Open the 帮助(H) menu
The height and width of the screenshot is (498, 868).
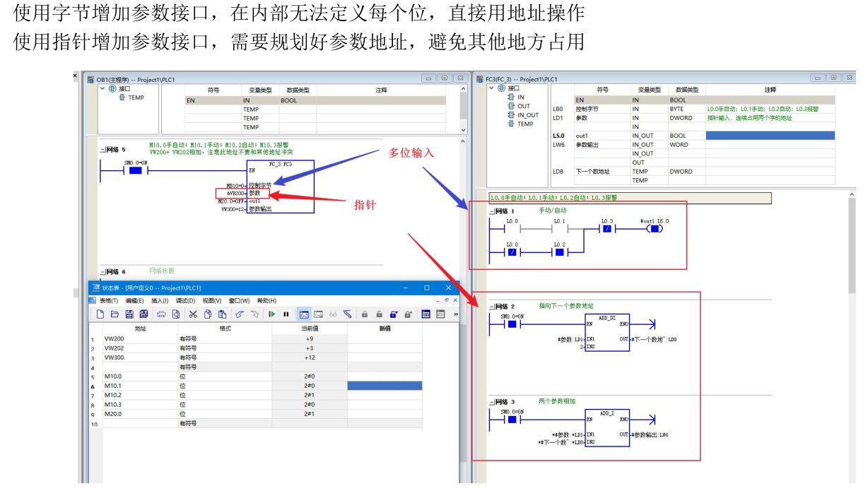(x=266, y=301)
